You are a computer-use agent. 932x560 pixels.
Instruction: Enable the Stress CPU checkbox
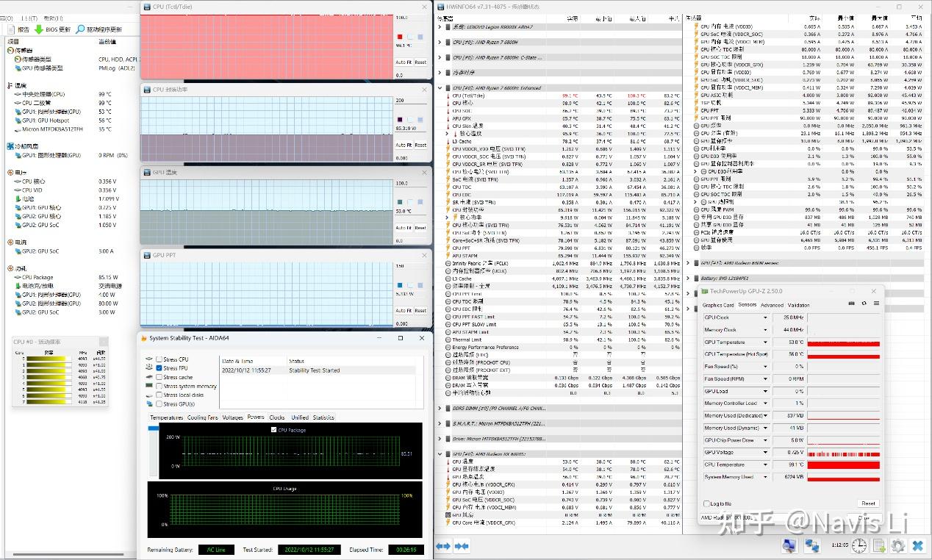[159, 359]
